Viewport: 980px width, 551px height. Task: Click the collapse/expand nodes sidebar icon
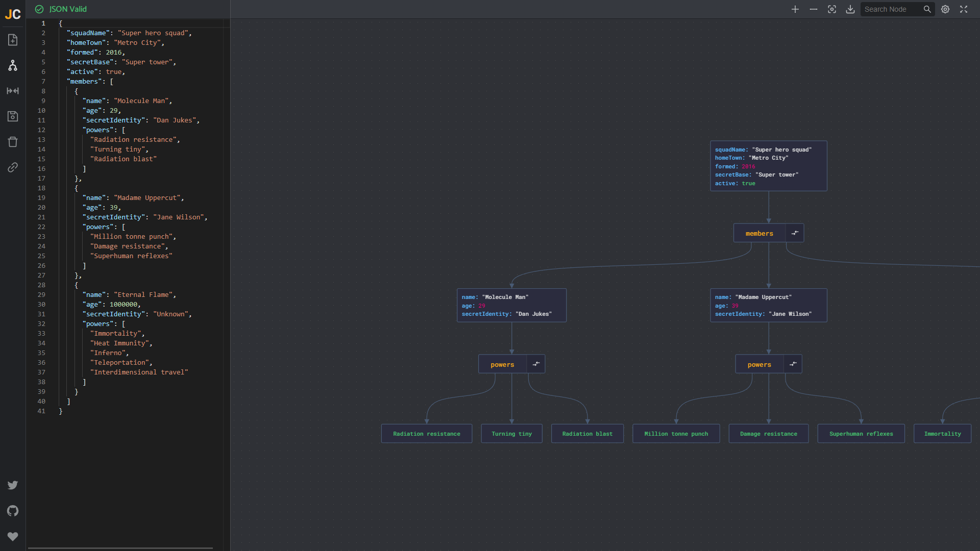click(x=13, y=91)
